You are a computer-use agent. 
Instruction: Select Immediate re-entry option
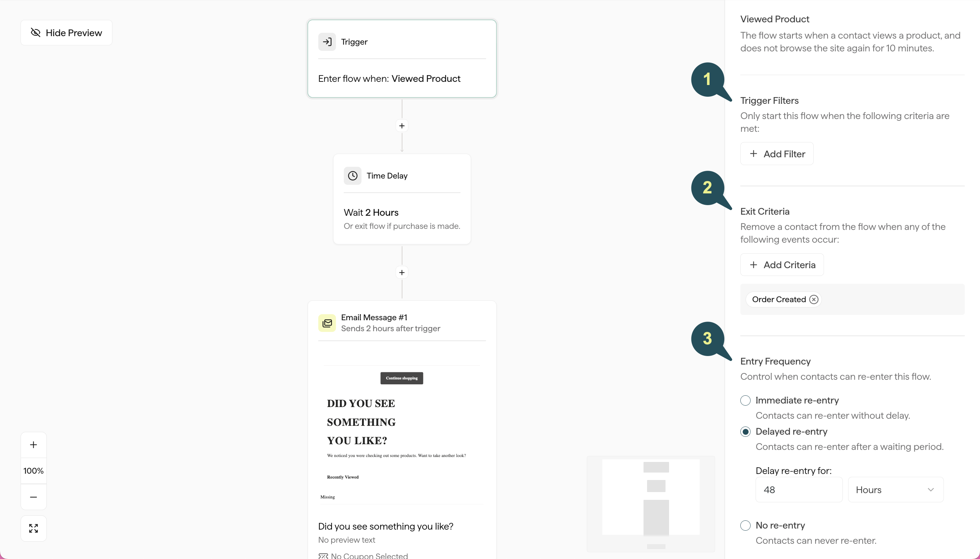click(745, 400)
